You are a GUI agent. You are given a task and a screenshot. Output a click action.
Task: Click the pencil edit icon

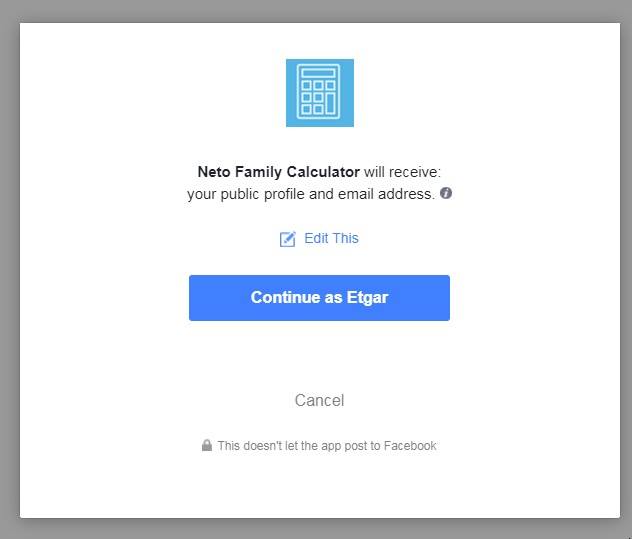287,239
